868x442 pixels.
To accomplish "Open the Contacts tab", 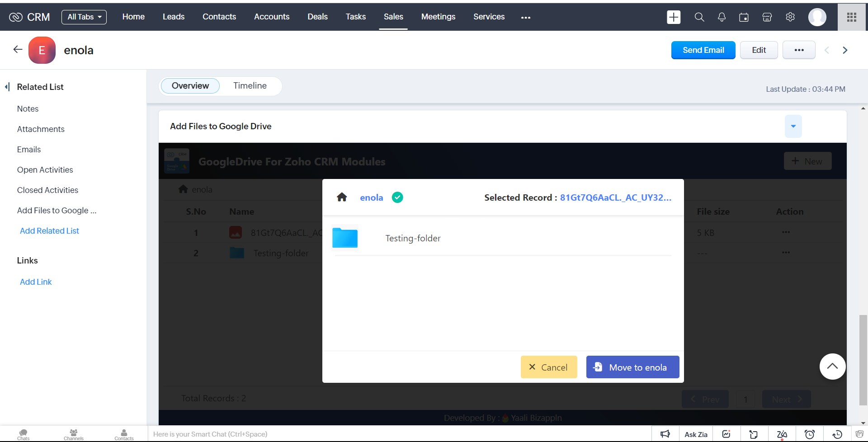I will 219,17.
